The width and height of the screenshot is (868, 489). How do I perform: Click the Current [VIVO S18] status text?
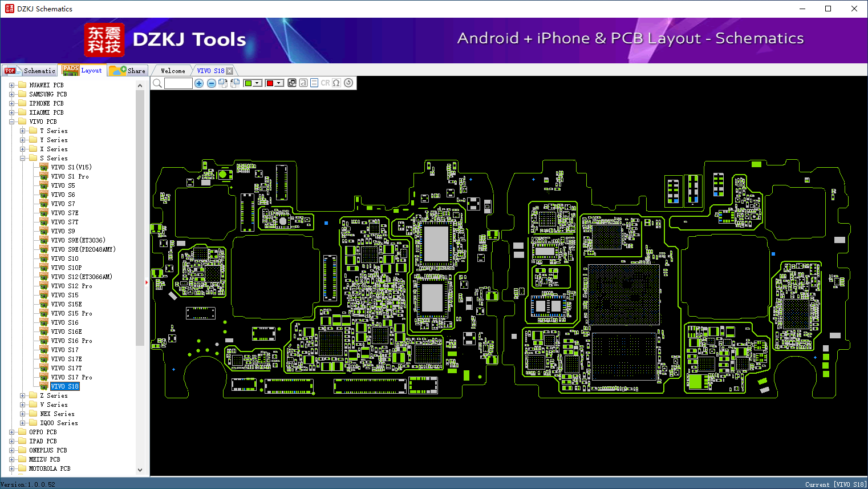coord(835,484)
